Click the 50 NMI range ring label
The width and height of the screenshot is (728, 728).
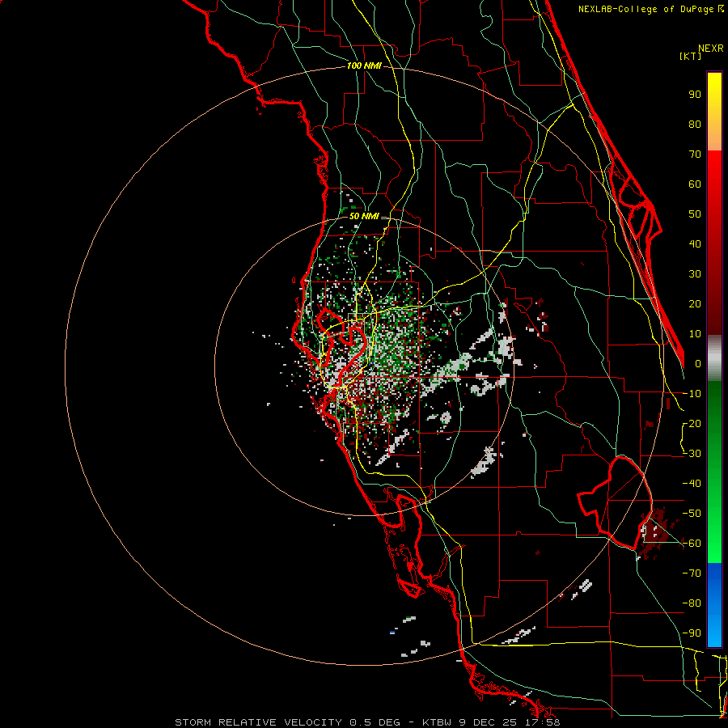pos(364,216)
